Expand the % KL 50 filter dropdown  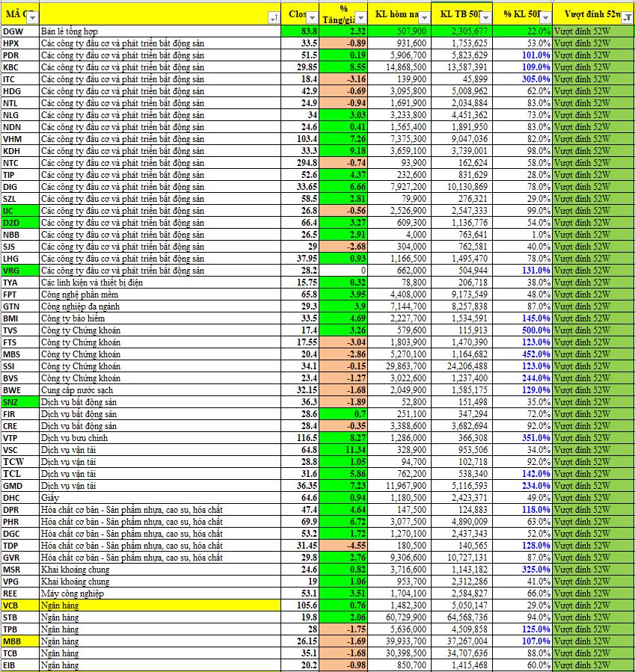(x=546, y=16)
